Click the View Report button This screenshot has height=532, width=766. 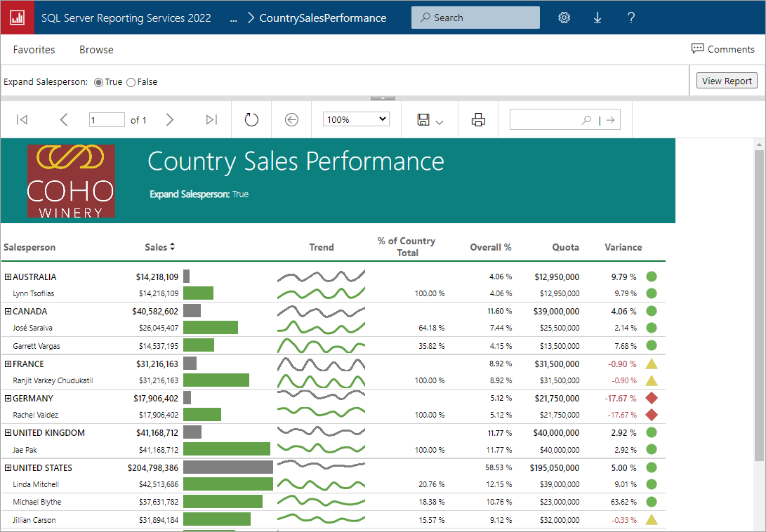tap(727, 80)
